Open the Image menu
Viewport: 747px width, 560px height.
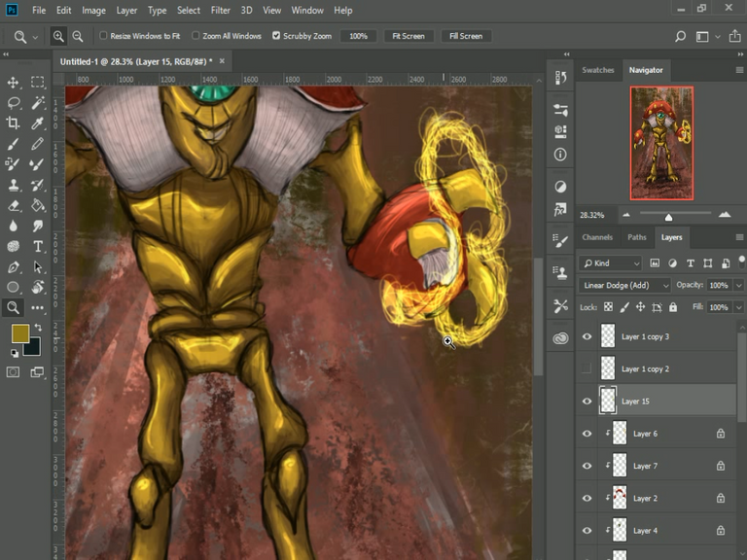coord(93,10)
